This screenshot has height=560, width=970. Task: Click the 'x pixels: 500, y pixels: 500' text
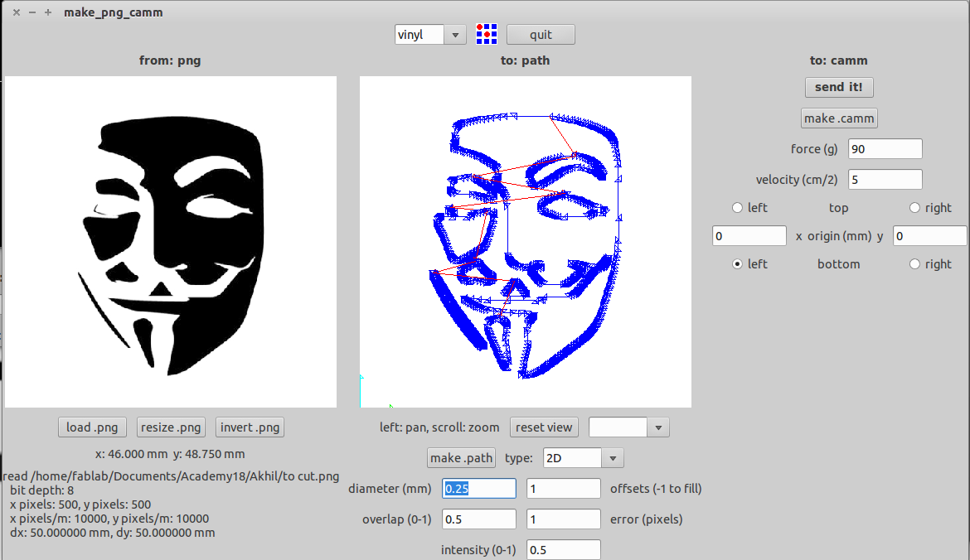[80, 504]
